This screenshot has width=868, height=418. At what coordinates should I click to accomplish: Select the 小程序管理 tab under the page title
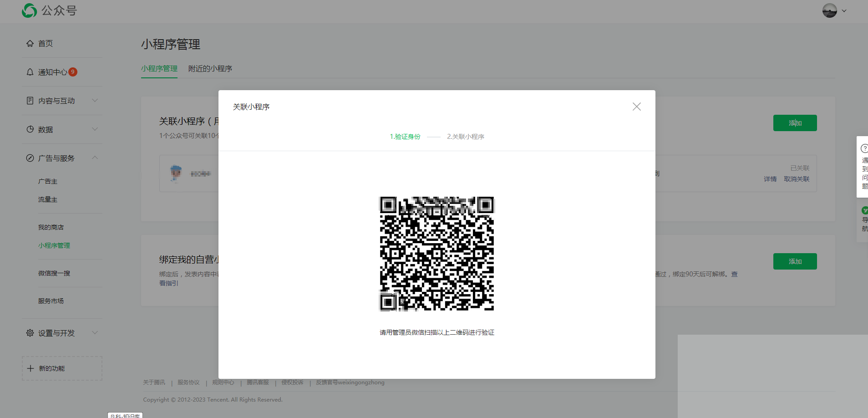[159, 68]
